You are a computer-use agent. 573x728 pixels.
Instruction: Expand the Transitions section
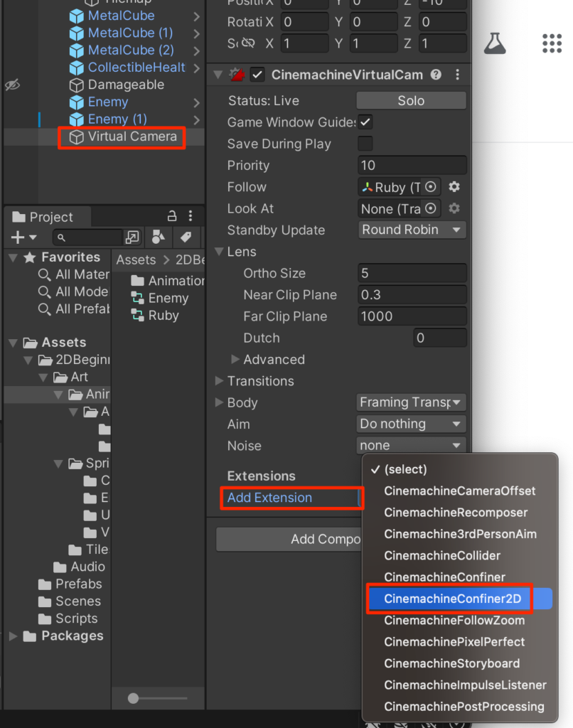coord(219,381)
